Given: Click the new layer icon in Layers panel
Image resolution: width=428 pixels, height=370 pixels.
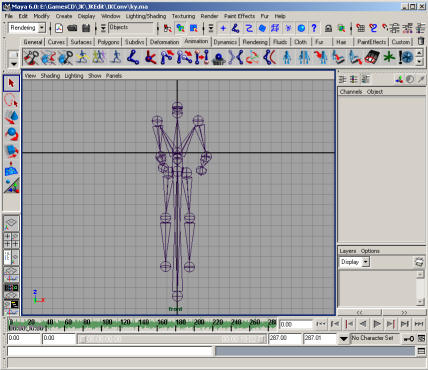Looking at the screenshot, I should (419, 262).
